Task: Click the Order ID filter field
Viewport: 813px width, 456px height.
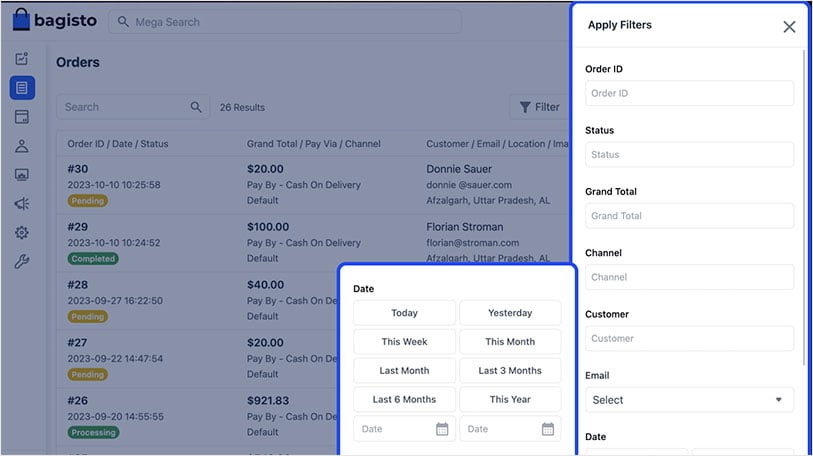Action: [x=689, y=93]
